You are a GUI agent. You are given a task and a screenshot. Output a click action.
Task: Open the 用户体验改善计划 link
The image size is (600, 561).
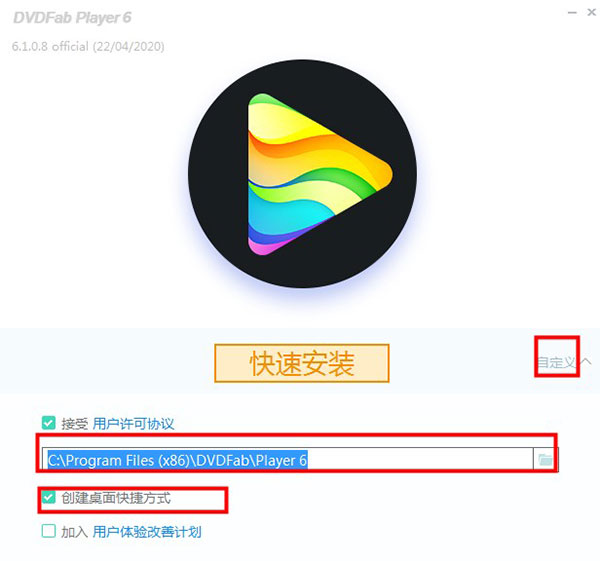click(147, 532)
